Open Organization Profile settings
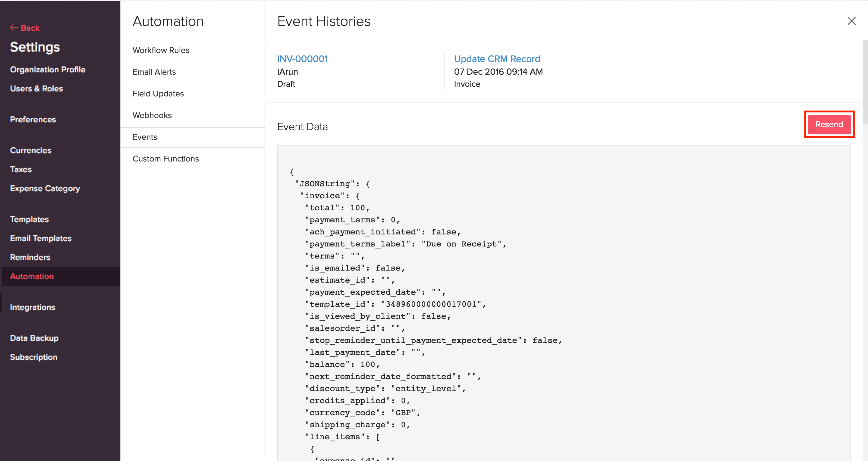This screenshot has height=461, width=868. click(x=48, y=69)
